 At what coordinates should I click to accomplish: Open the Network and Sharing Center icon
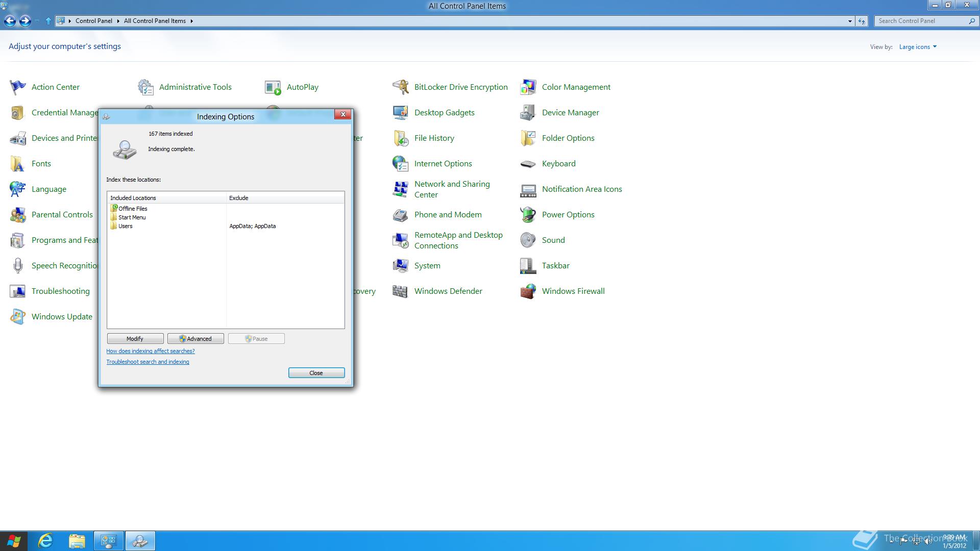click(401, 189)
